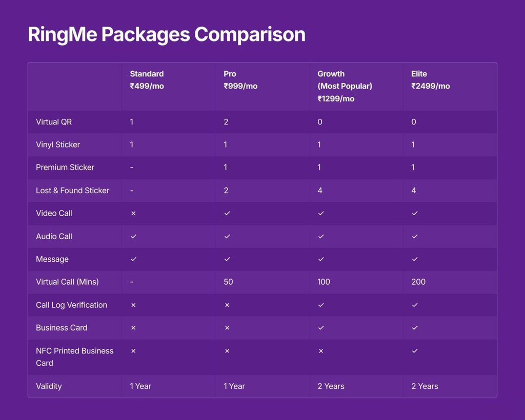Screen dimensions: 525x420
Task: Select the Message checkmark in the Elite column
Action: click(415, 259)
